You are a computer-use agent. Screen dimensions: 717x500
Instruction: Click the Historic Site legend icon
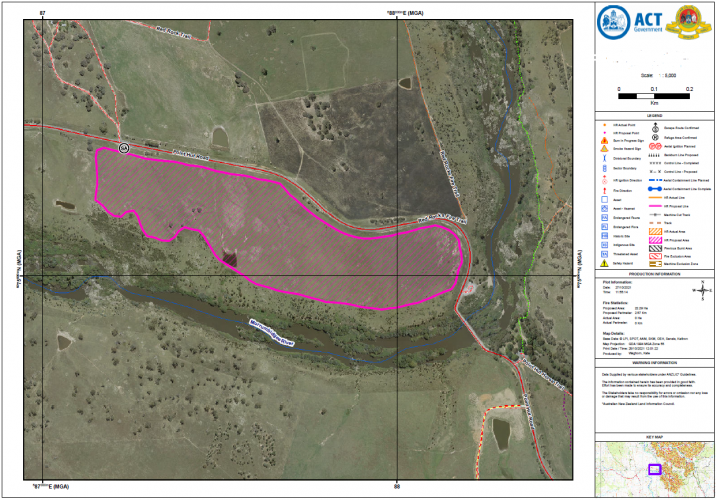[604, 236]
